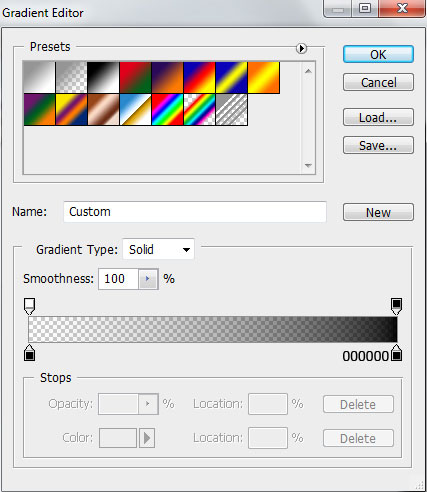Select the Blue, Red, Yellow gradient preset
The width and height of the screenshot is (427, 492).
coord(199,77)
